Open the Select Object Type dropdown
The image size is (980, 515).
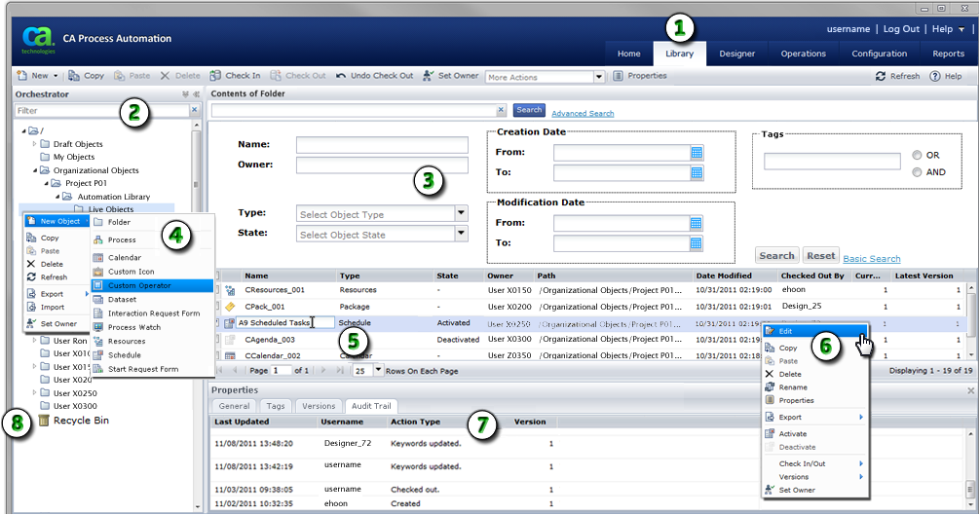[x=461, y=214]
